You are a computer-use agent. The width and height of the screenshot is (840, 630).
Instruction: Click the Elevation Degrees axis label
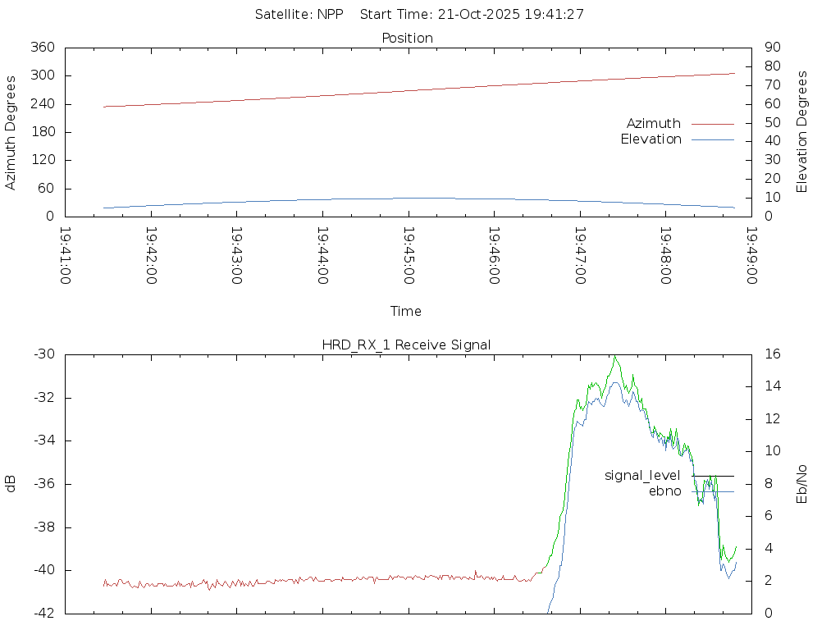[x=802, y=132]
